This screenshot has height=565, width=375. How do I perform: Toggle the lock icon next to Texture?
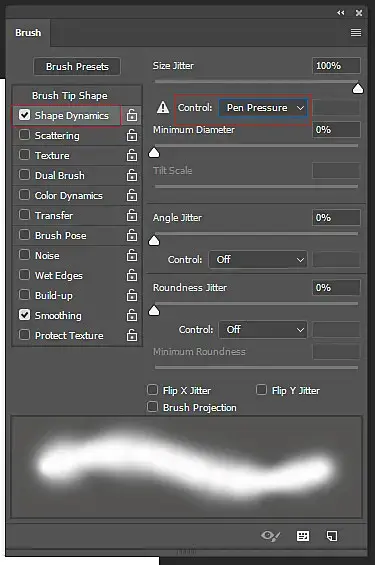pyautogui.click(x=132, y=155)
